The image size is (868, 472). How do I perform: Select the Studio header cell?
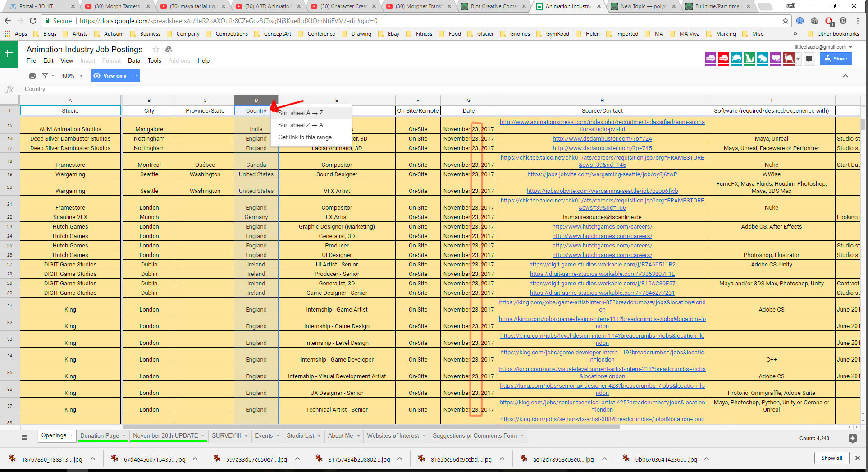tap(70, 110)
